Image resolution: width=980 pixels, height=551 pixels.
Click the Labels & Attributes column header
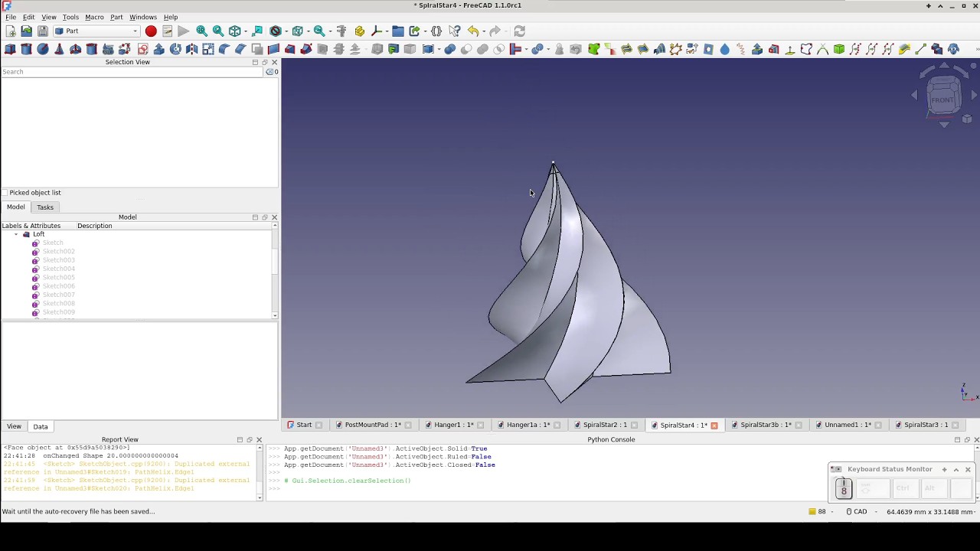(x=31, y=226)
